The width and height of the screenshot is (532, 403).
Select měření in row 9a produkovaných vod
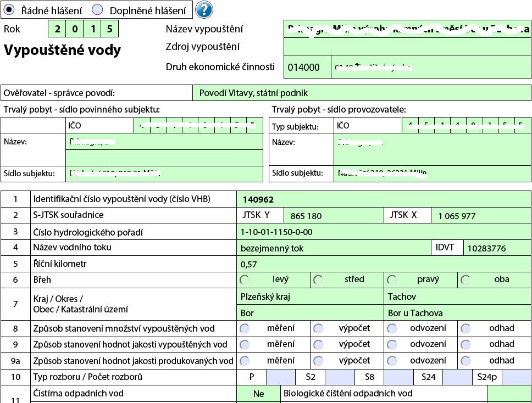click(245, 361)
